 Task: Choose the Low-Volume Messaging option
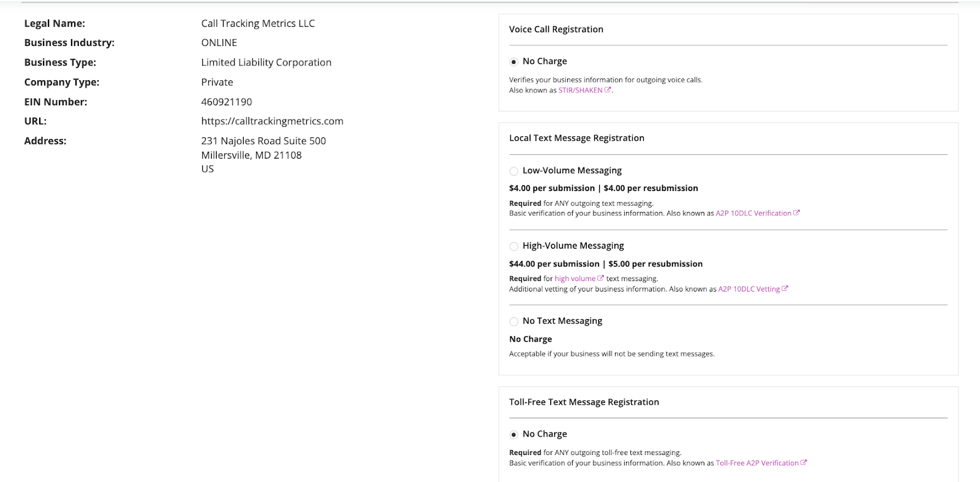[514, 171]
